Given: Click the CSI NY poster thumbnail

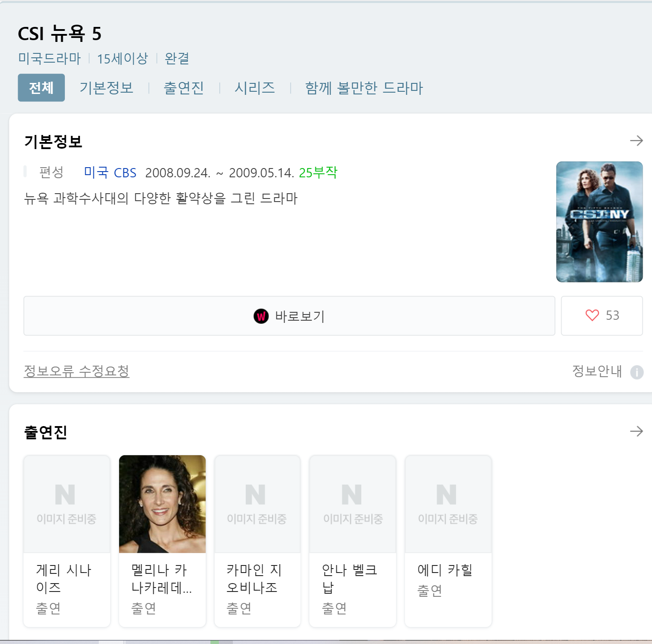Looking at the screenshot, I should pos(599,222).
